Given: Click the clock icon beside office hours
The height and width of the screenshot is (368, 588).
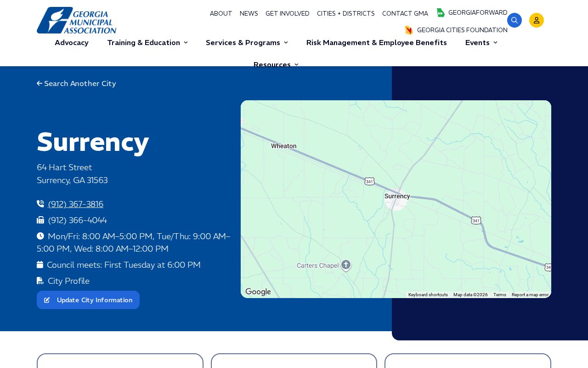Looking at the screenshot, I should (40, 236).
